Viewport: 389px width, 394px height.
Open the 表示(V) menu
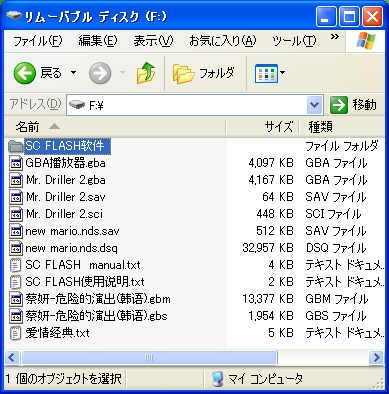coord(153,41)
